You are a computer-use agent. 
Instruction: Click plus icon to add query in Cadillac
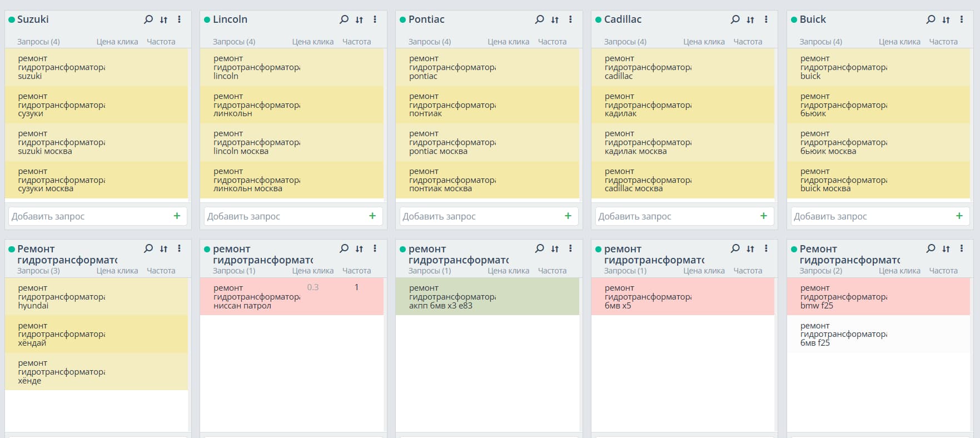pos(763,216)
